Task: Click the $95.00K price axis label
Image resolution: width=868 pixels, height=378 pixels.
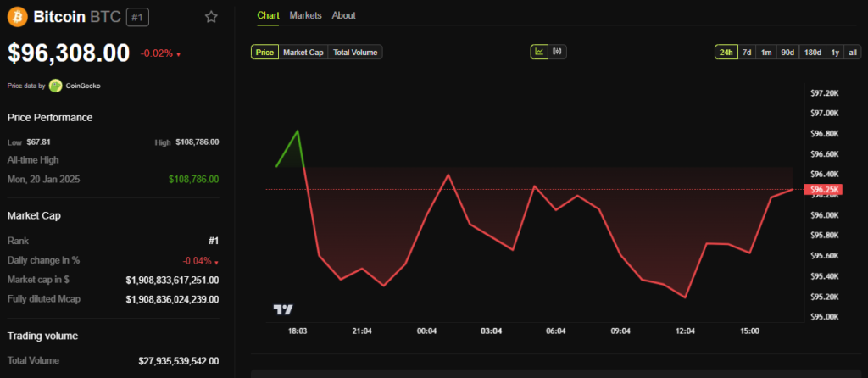Action: (825, 317)
